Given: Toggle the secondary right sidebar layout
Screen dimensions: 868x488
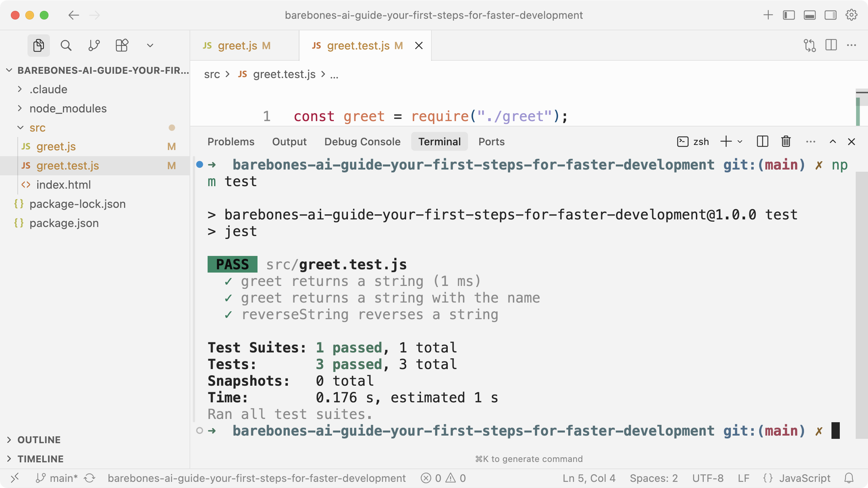Looking at the screenshot, I should 830,15.
